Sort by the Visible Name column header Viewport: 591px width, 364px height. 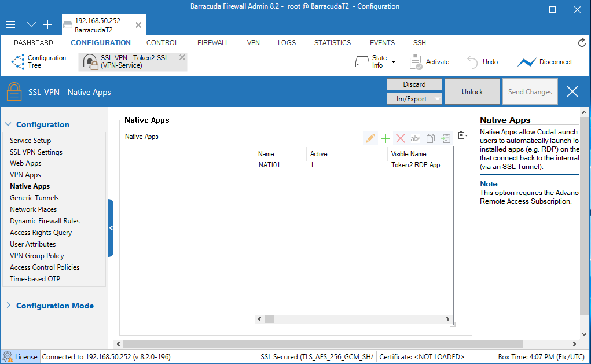420,154
